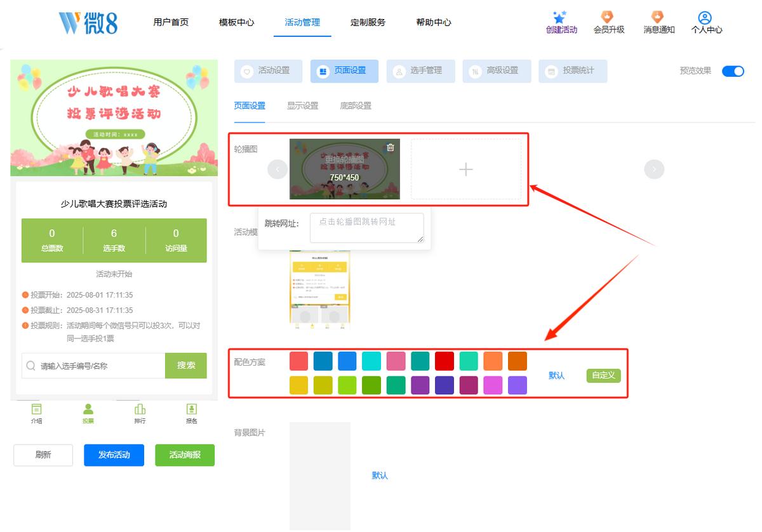
Task: Select the blue 页面设置 main tab button
Action: [x=344, y=71]
